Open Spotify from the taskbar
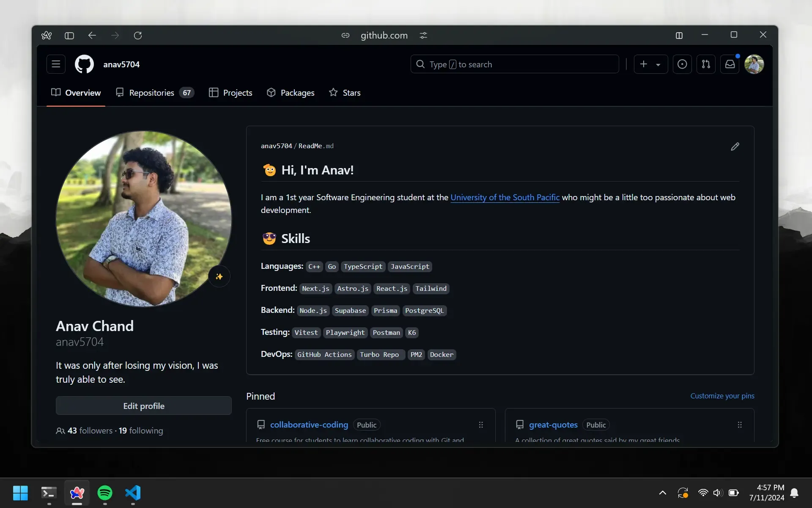The height and width of the screenshot is (508, 812). (105, 493)
